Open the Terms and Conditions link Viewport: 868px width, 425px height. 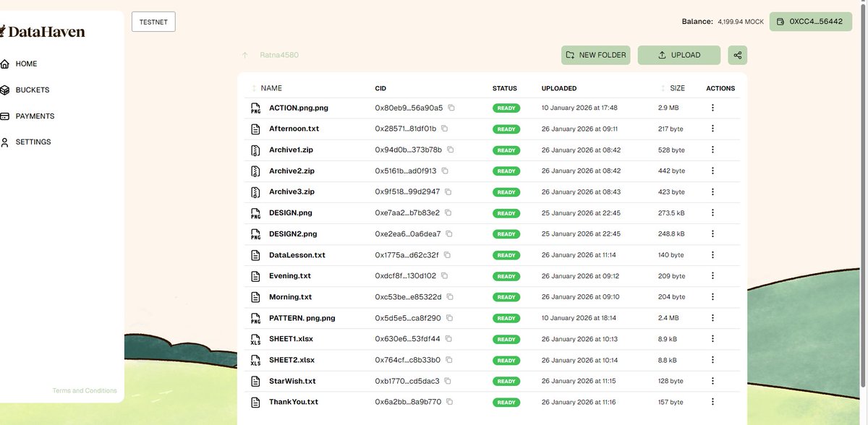tap(85, 391)
